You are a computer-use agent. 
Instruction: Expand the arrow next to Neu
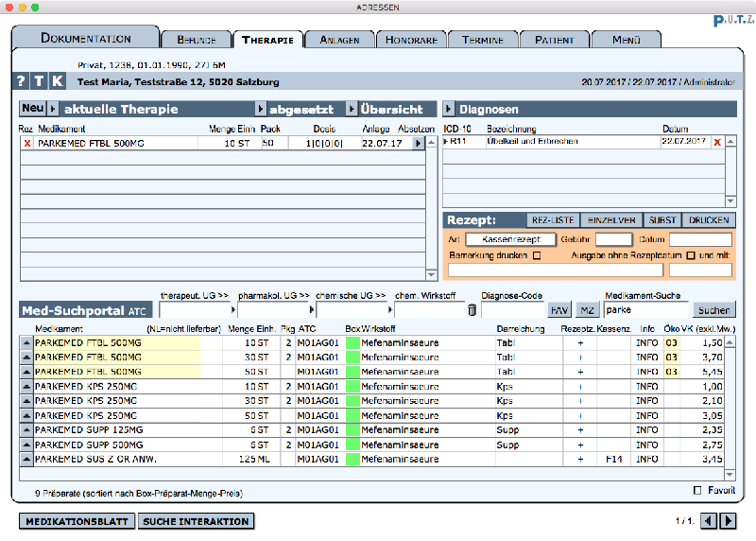pos(53,109)
